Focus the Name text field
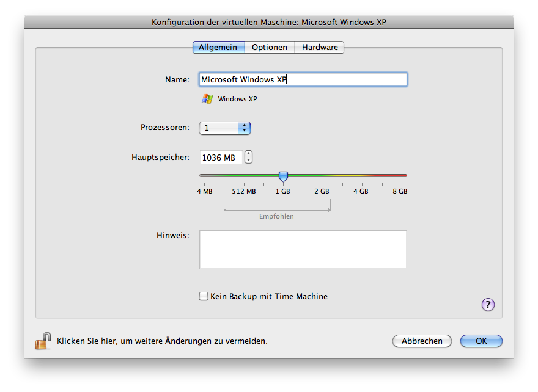This screenshot has height=392, width=538. click(303, 80)
